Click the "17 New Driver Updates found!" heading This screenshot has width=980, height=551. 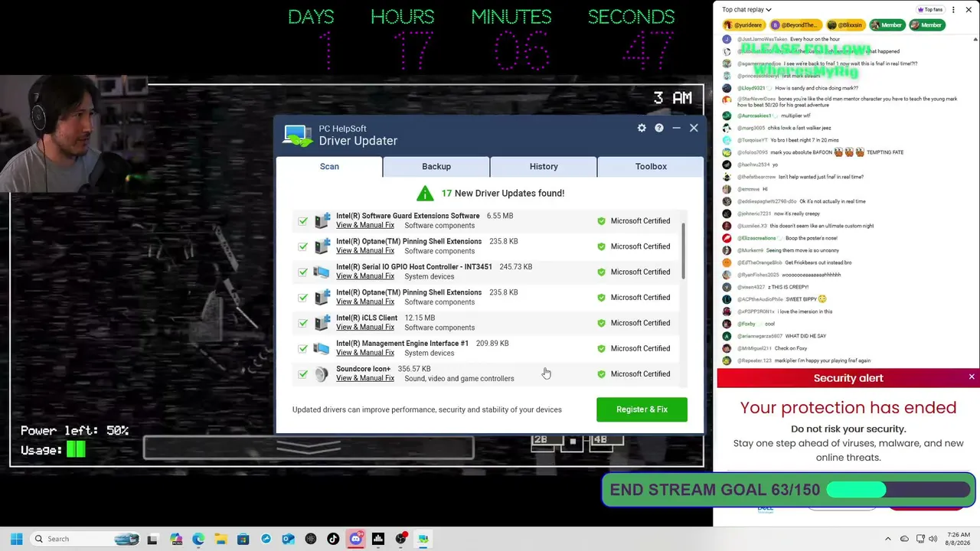(503, 193)
